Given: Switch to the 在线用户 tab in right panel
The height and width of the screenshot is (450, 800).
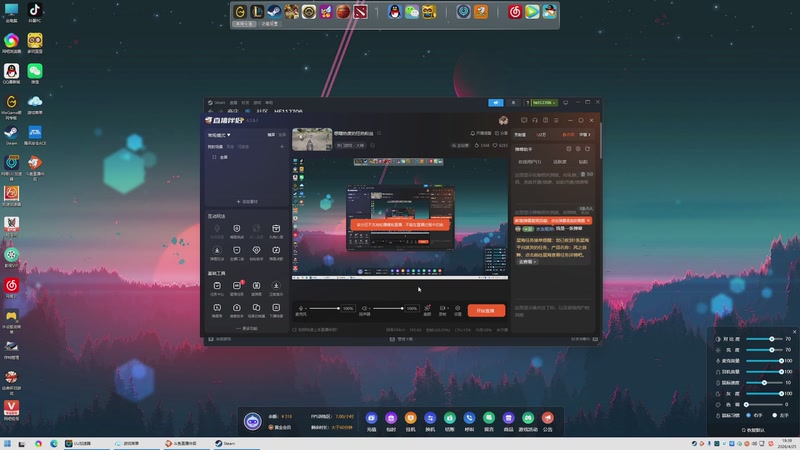Looking at the screenshot, I should point(530,162).
